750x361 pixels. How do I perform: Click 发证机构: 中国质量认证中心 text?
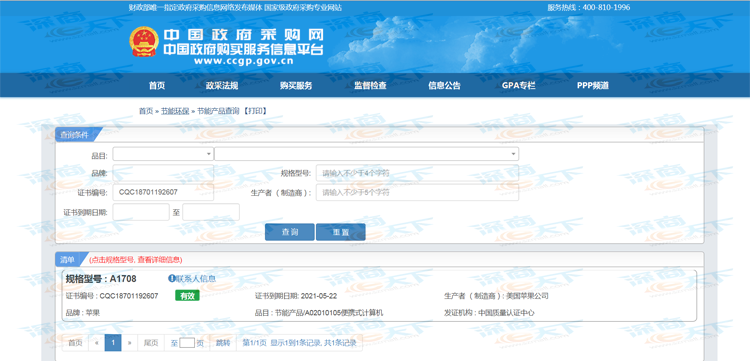489,313
